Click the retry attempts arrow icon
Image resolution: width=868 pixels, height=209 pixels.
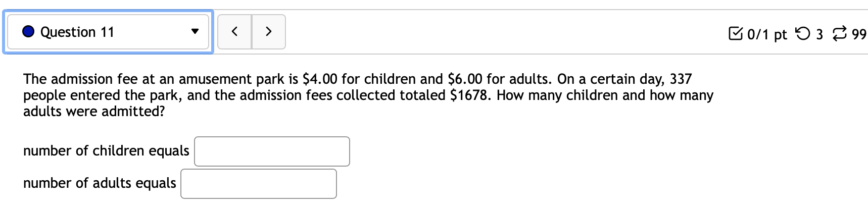802,34
